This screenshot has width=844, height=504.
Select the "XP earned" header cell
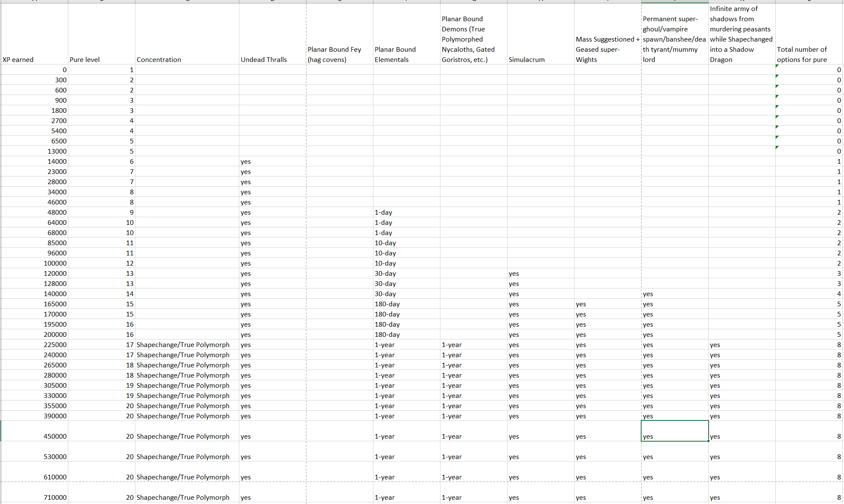(34, 34)
